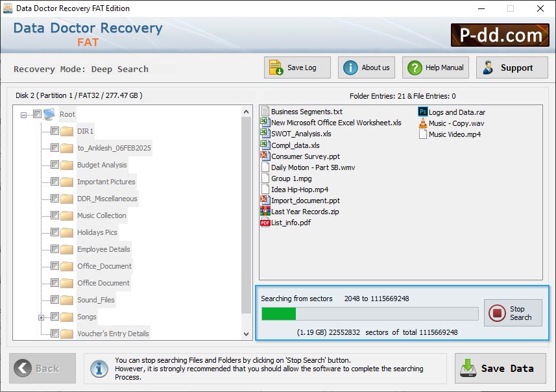Open the Help Manual

coord(435,67)
